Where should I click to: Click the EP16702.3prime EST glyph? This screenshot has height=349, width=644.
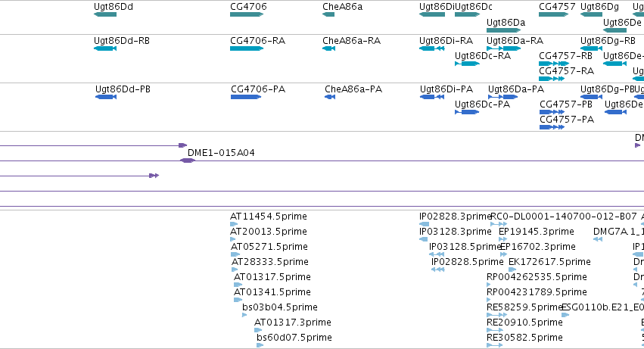pyautogui.click(x=504, y=254)
